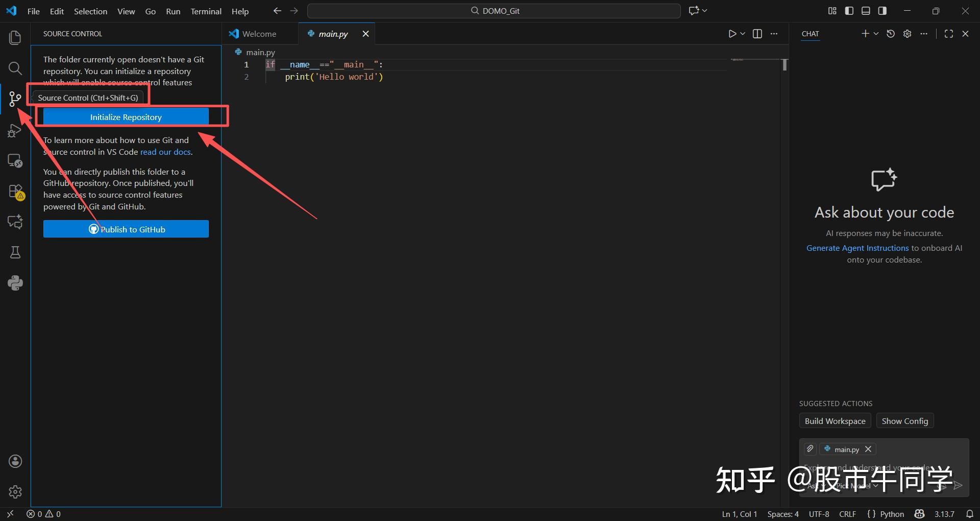The width and height of the screenshot is (980, 521).
Task: Open the Extensions view
Action: [15, 192]
